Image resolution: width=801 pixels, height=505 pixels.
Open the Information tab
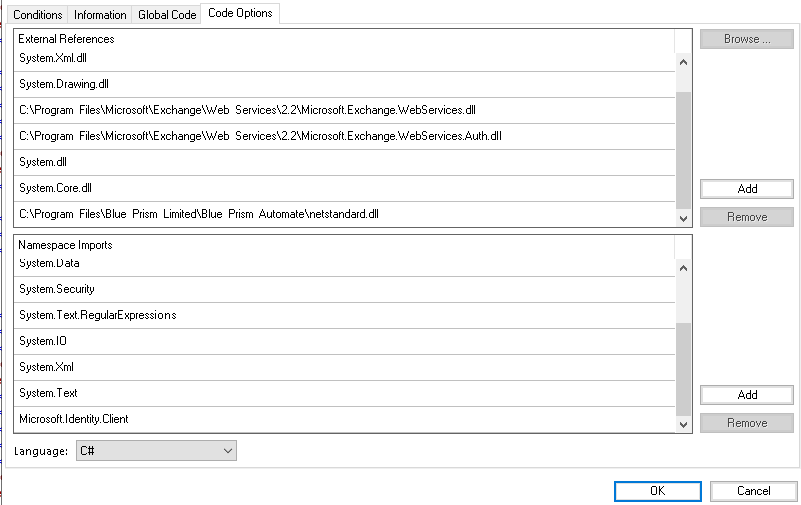tap(100, 15)
